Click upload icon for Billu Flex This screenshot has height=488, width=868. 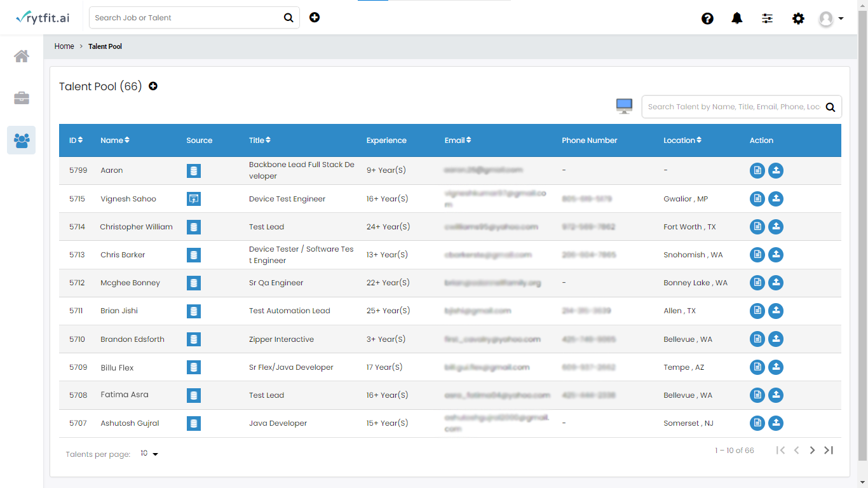(x=776, y=367)
